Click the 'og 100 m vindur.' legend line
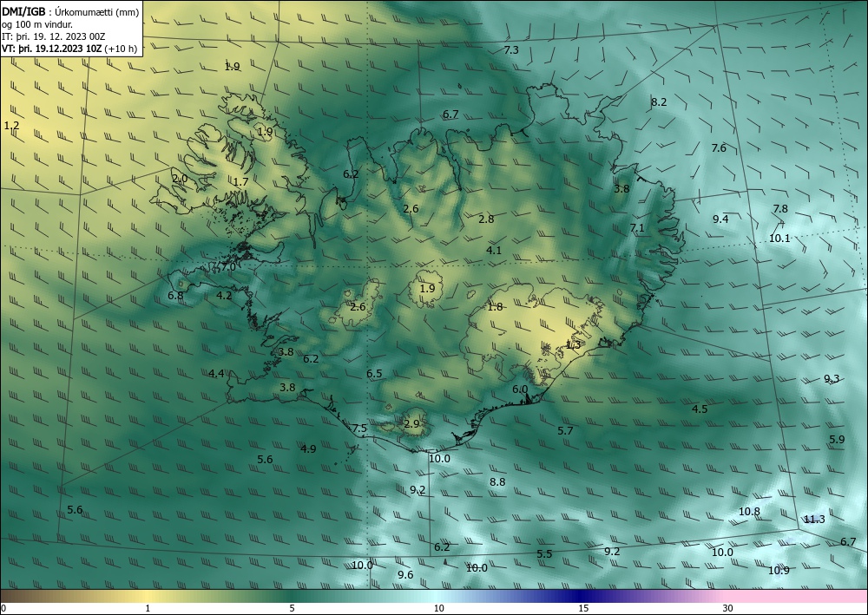The width and height of the screenshot is (868, 615). 37,24
